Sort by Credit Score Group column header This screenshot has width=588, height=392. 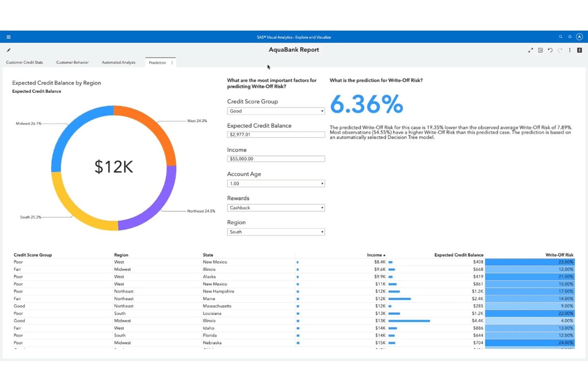pyautogui.click(x=33, y=255)
